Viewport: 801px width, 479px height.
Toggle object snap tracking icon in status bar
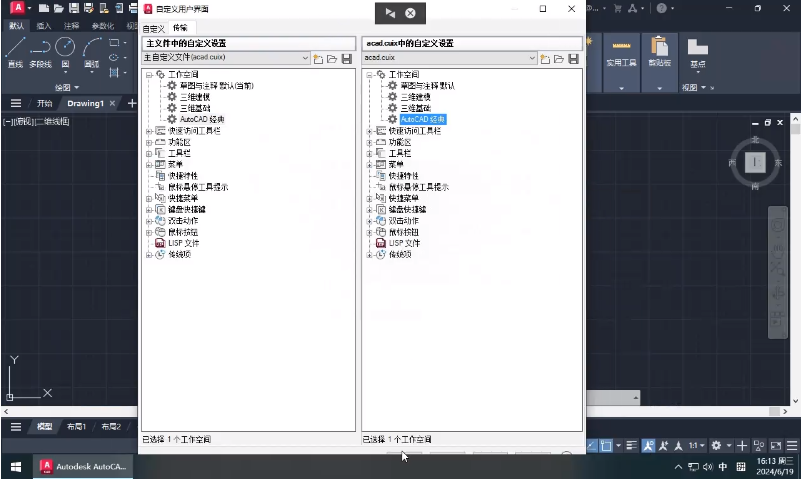[592, 445]
